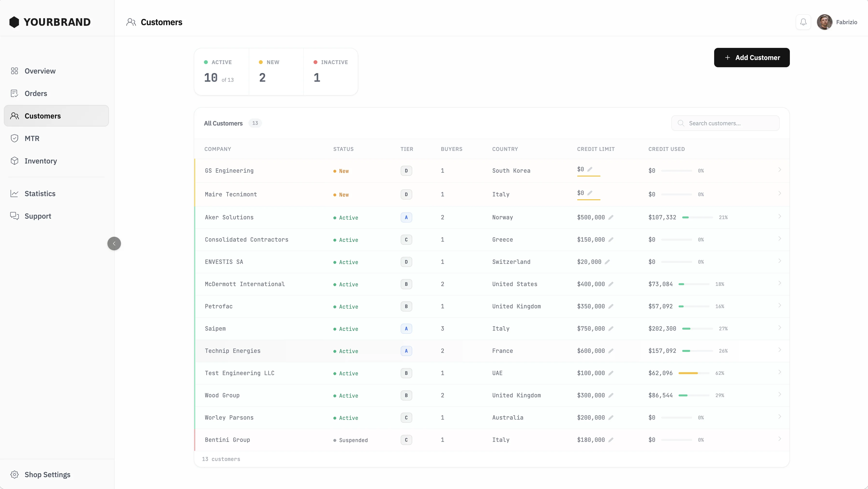Collapse the sidebar with the chevron button
The image size is (868, 489).
(x=114, y=244)
